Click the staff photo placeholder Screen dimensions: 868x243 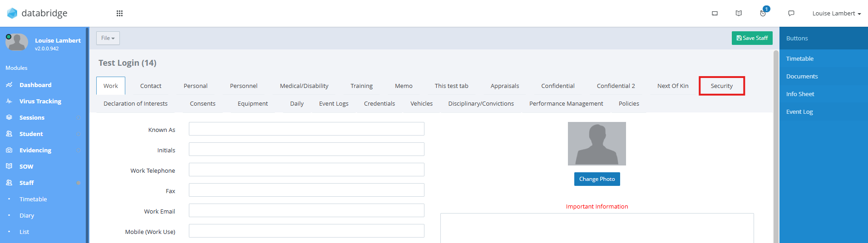coord(597,144)
